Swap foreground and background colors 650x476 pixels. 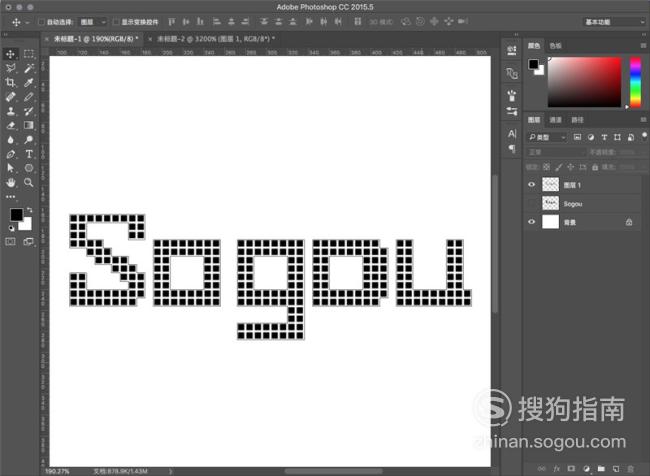pos(29,210)
